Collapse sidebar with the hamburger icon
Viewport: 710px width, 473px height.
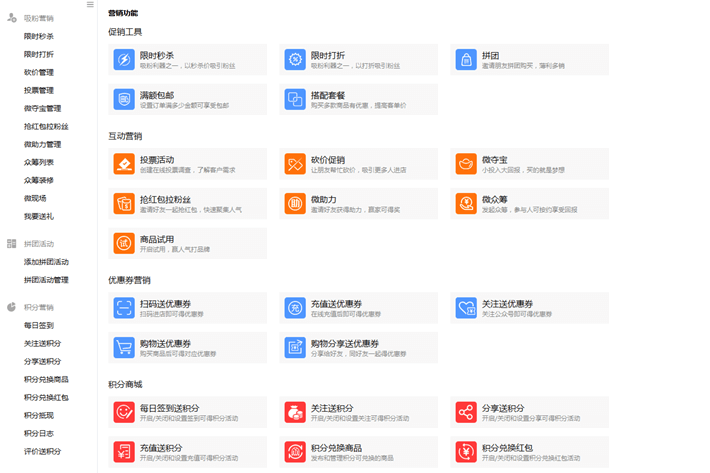pos(90,5)
